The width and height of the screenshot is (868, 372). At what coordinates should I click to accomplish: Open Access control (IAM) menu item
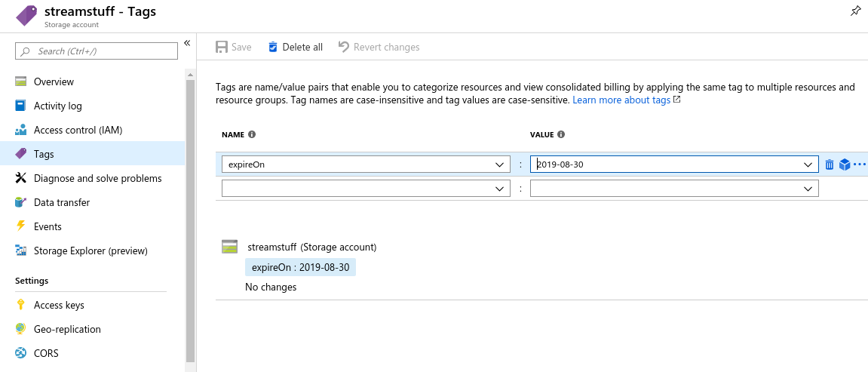coord(93,130)
